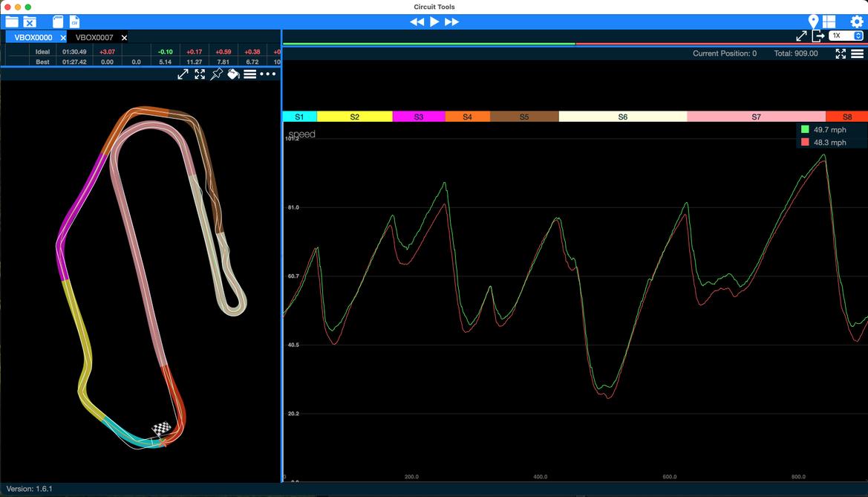Switch to the VBOX0007 tab
Screen dimensions: 868x497
tap(94, 37)
